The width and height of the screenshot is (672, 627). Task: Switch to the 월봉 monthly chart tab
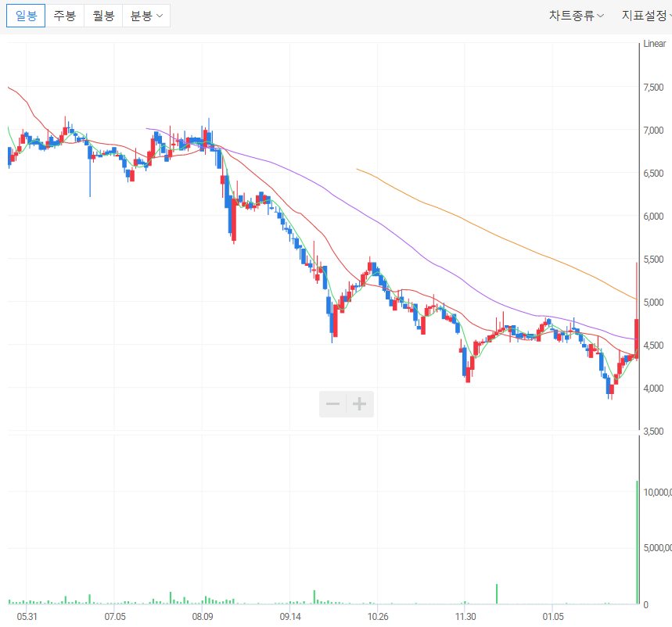coord(103,16)
